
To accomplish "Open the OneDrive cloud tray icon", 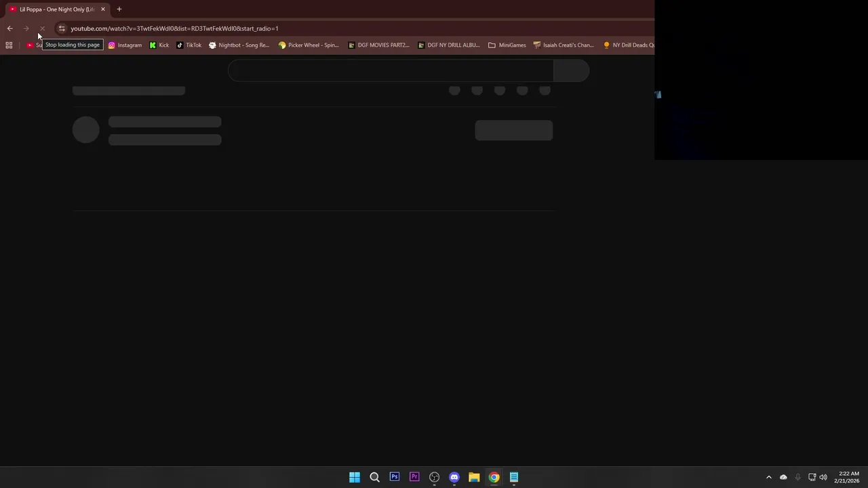I will coord(783,477).
